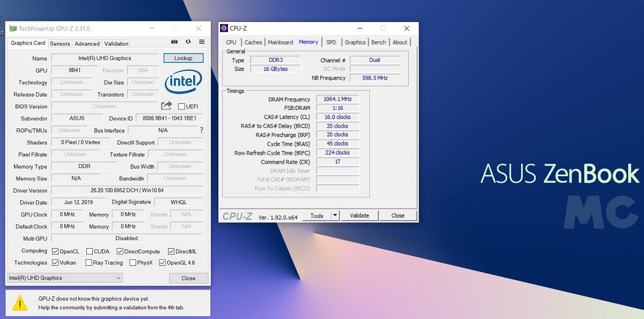Toggle the UEFI checkbox
Viewport: 644px width, 319px height.
(x=181, y=106)
